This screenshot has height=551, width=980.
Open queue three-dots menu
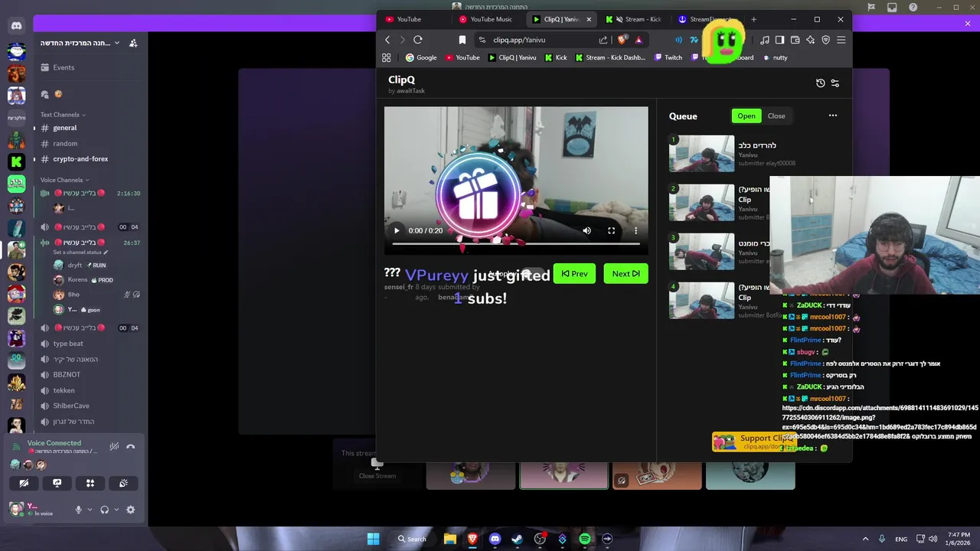click(833, 116)
